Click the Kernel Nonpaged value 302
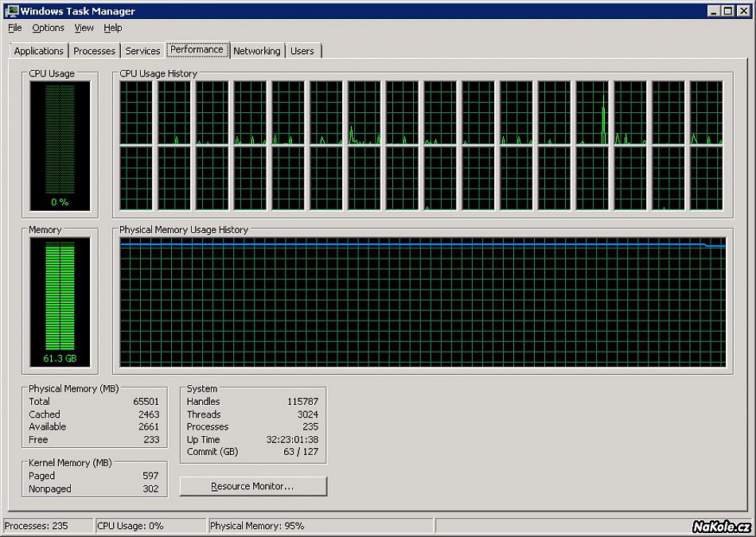This screenshot has width=756, height=537. tap(150, 488)
